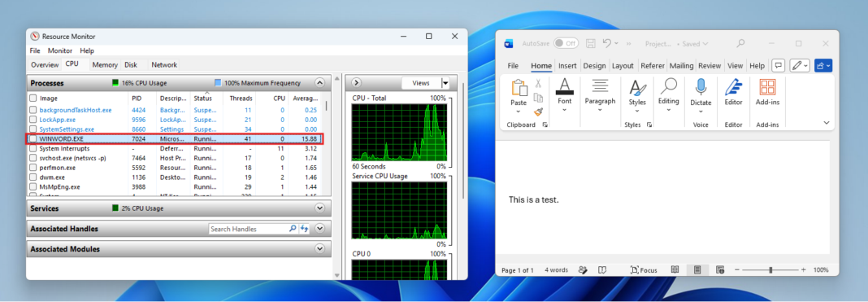Check the perfmon.exe checkbox
868x302 pixels.
coord(33,168)
